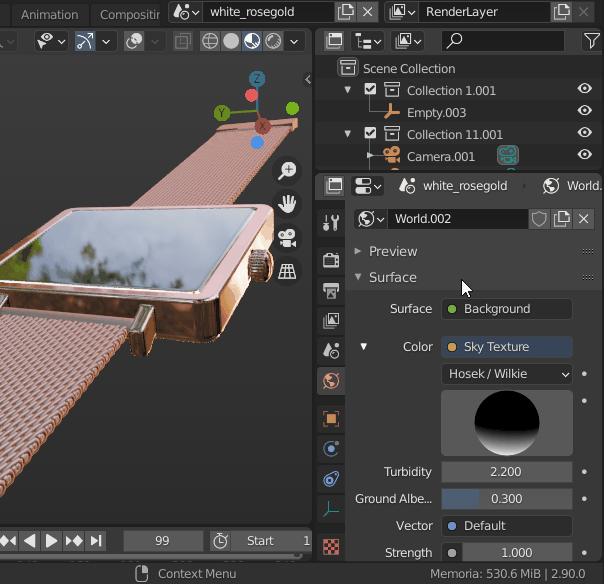Open overlays options dropdown arrow
The width and height of the screenshot is (604, 584).
[x=155, y=41]
